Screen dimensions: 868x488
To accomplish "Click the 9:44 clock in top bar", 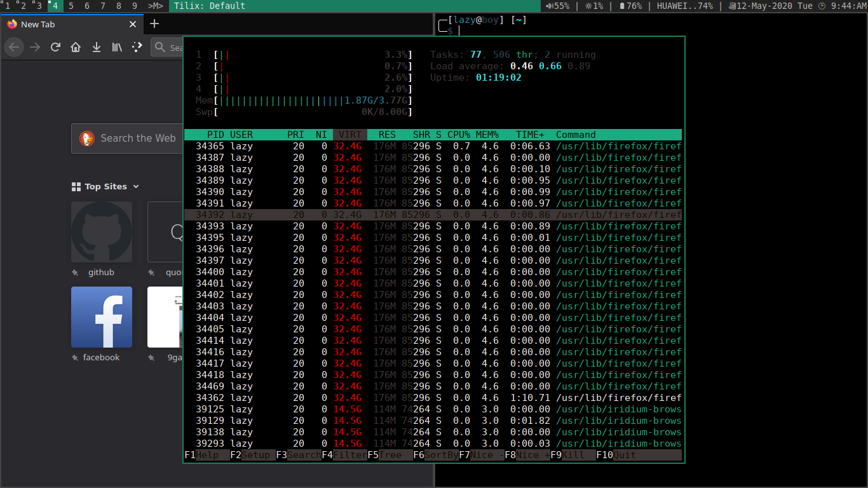I will click(x=842, y=6).
